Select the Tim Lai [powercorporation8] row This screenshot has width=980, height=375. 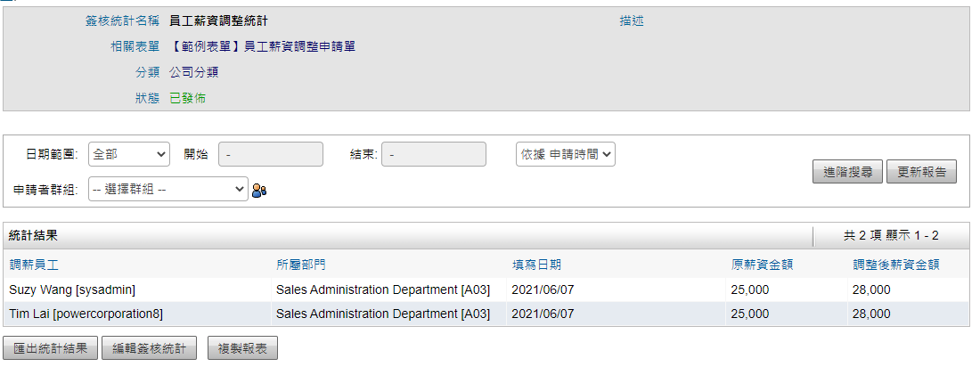pyautogui.click(x=486, y=314)
